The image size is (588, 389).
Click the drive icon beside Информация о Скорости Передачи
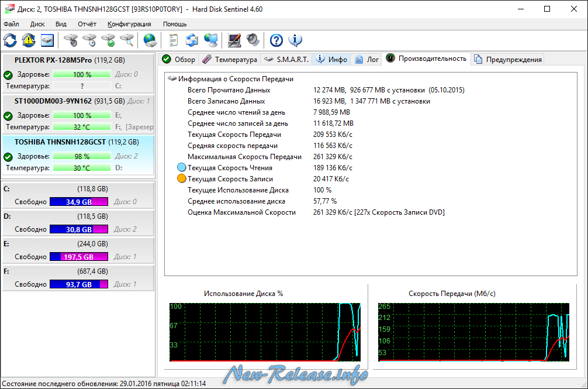172,78
